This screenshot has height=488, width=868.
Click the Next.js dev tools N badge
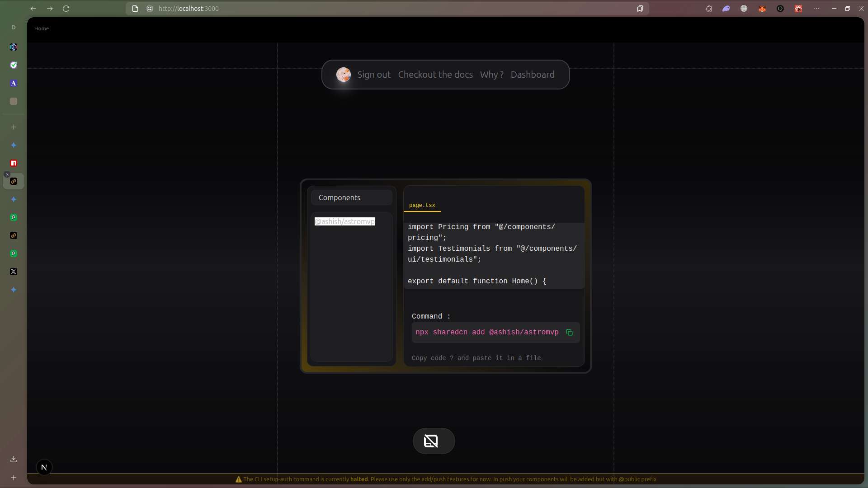point(44,467)
